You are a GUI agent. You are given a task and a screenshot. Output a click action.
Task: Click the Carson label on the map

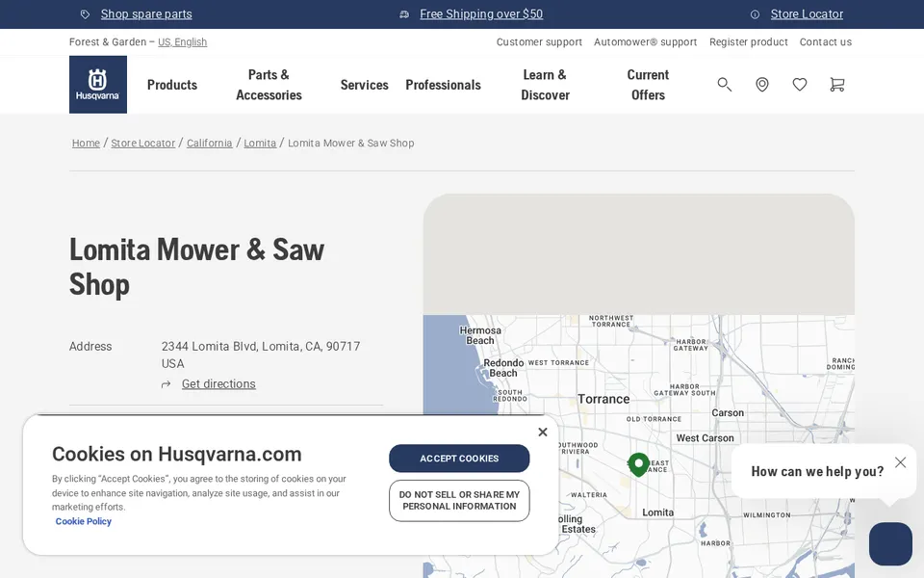click(x=728, y=413)
